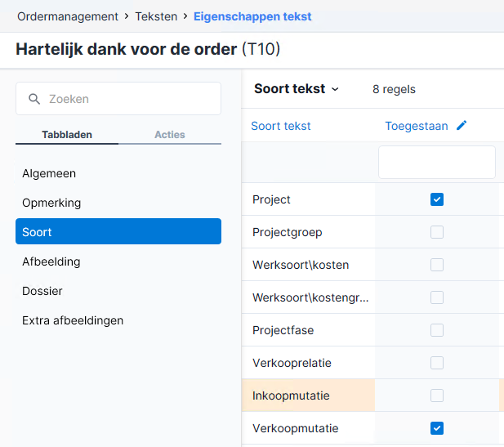Click the magnifier icon in search box
The image size is (504, 447).
point(34,99)
